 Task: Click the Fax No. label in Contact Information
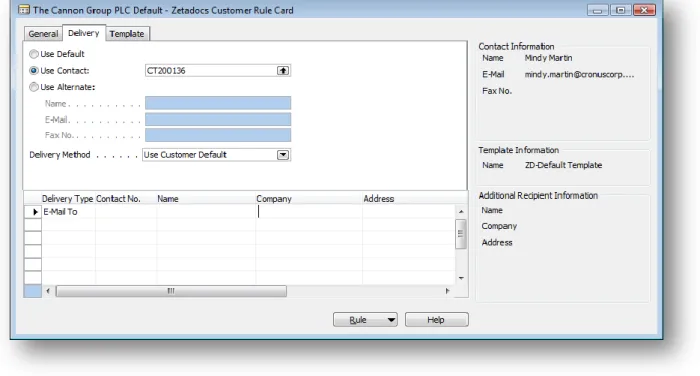497,91
